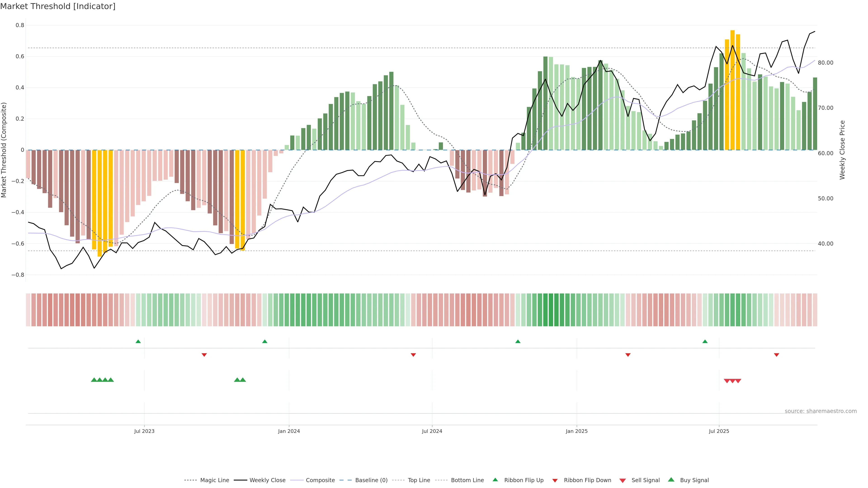Click the Sell Signal legend icon
This screenshot has width=868, height=488.
(623, 481)
